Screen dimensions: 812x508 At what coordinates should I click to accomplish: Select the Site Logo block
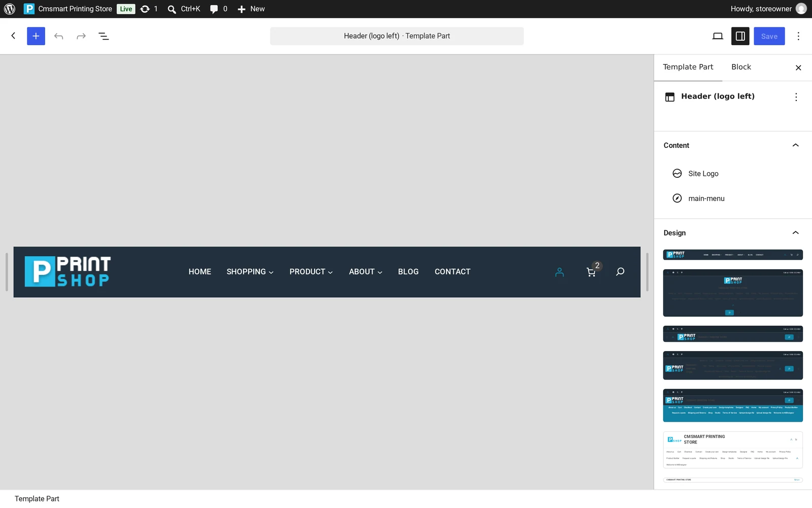coord(733,174)
